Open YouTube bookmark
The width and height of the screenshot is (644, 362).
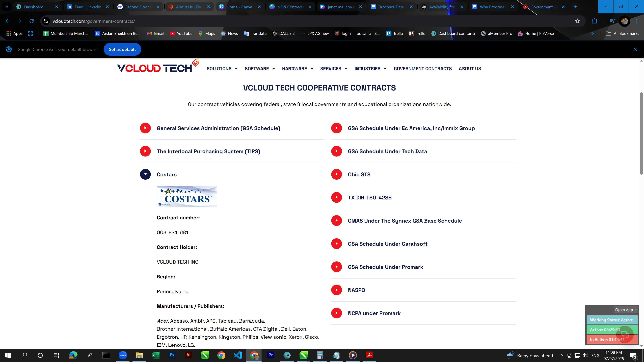tap(181, 34)
